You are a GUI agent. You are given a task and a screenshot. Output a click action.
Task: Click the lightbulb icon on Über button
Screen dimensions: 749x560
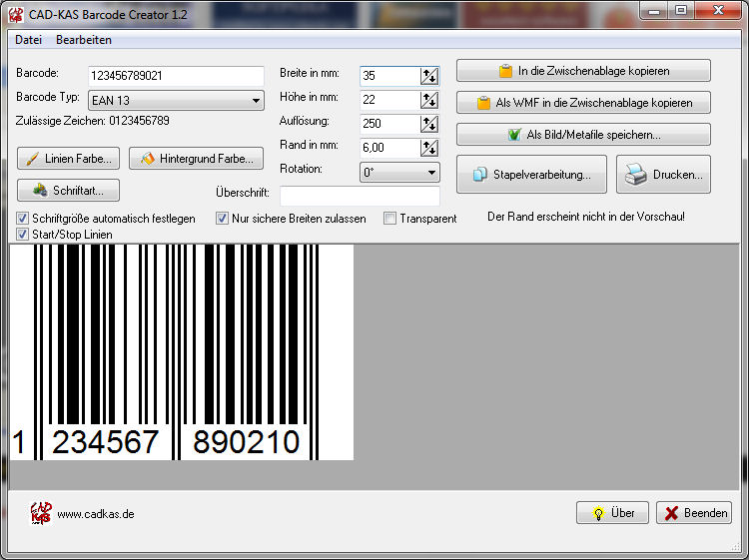point(598,513)
